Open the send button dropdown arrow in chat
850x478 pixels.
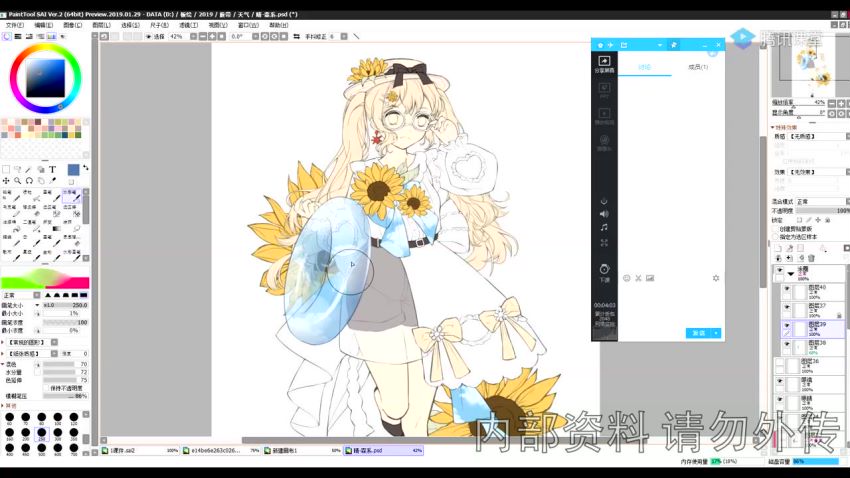pos(716,333)
